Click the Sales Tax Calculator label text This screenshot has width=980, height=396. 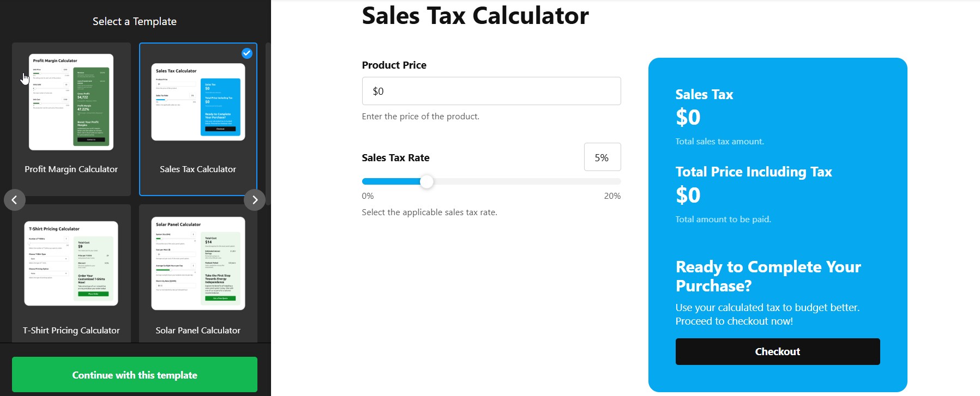click(x=198, y=169)
